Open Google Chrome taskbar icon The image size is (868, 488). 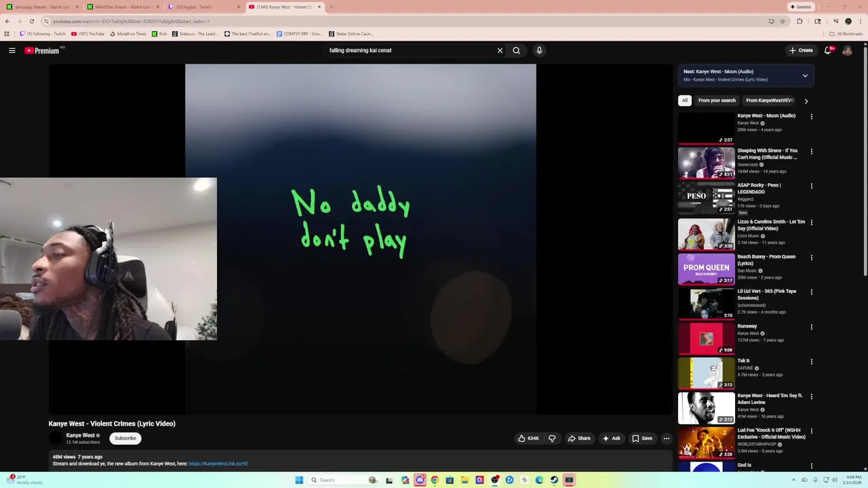pyautogui.click(x=435, y=480)
